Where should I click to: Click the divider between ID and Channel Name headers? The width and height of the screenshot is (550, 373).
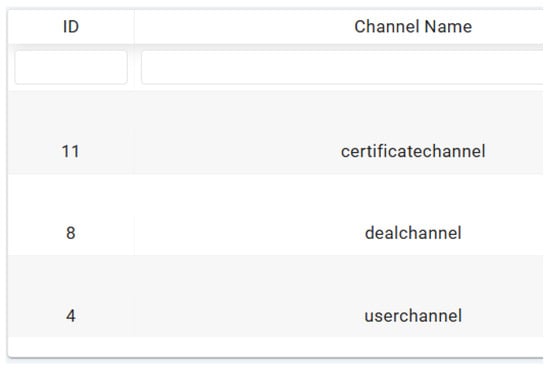(x=134, y=27)
